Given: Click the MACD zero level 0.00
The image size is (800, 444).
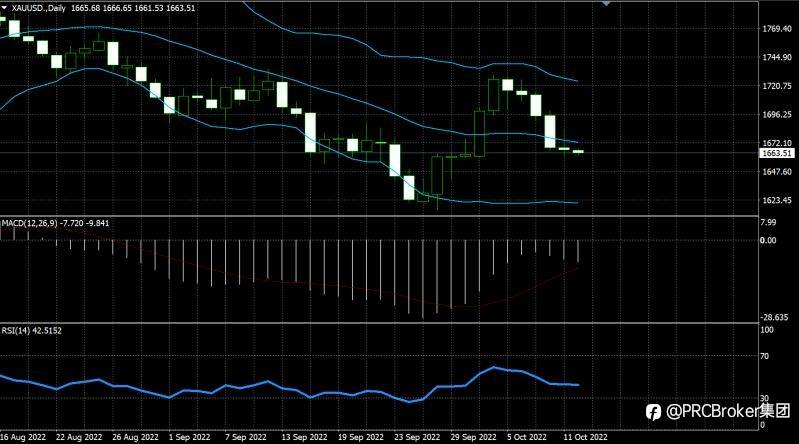Looking at the screenshot, I should (768, 240).
